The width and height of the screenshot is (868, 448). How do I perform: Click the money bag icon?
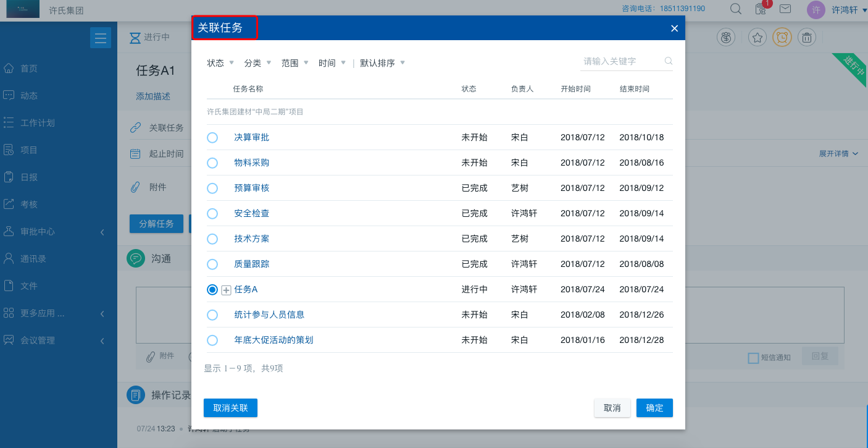click(726, 38)
